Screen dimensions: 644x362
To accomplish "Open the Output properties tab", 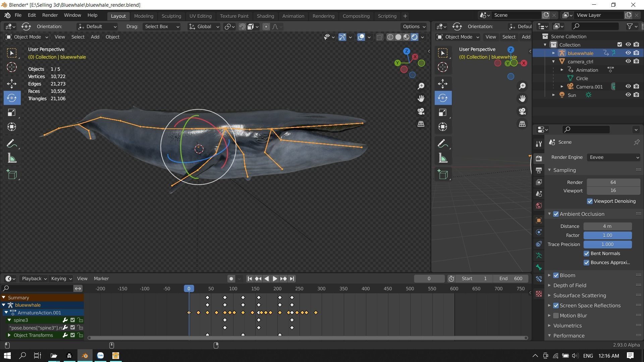I will 539,170.
